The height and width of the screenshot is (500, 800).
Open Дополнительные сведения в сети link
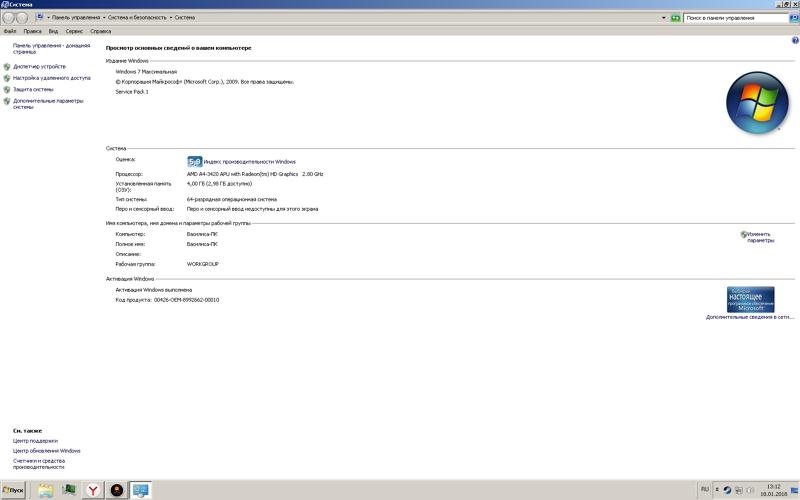coord(750,317)
